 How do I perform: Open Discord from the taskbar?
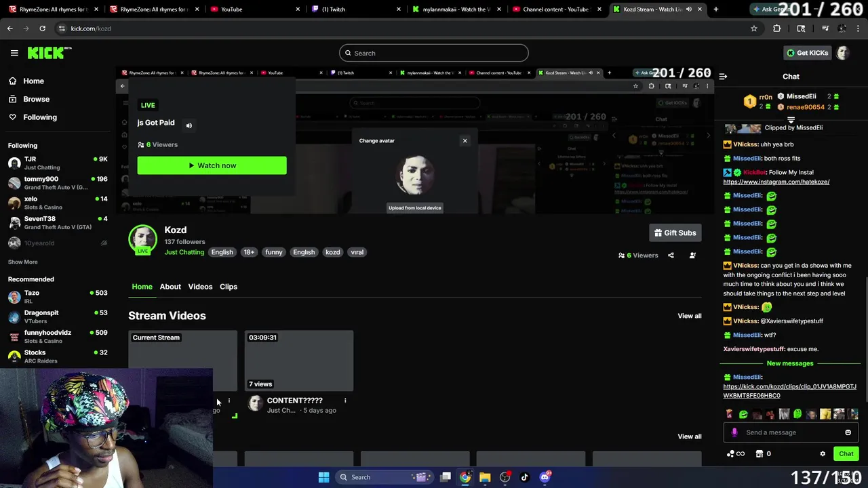tap(545, 477)
